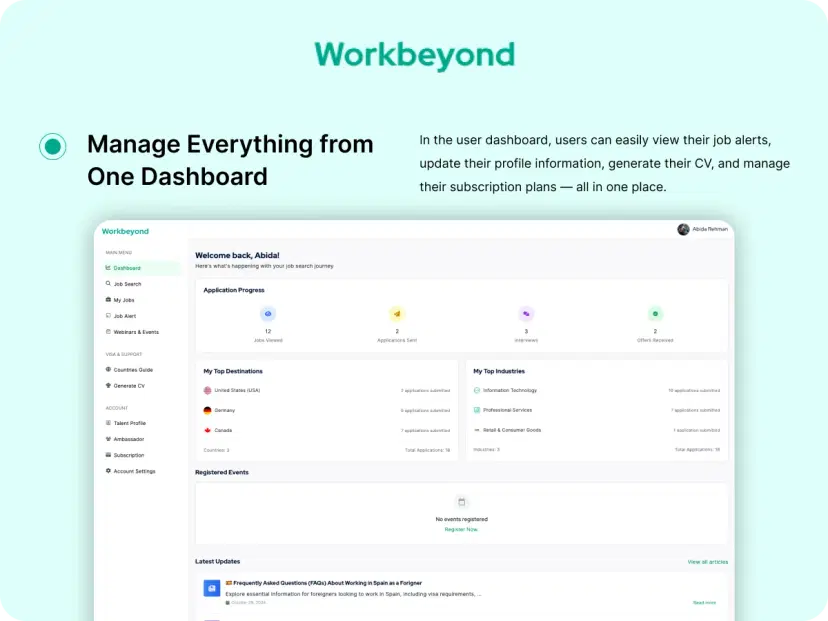Click Abida Rehman's profile avatar

pos(684,229)
